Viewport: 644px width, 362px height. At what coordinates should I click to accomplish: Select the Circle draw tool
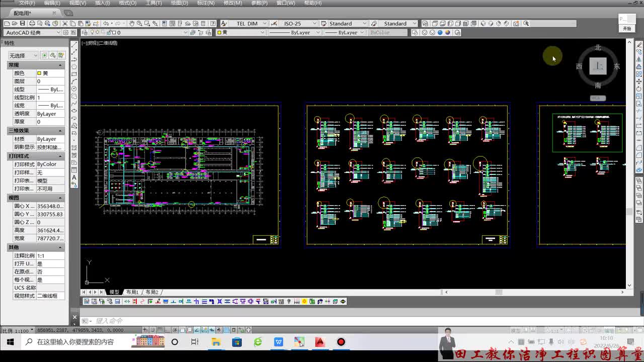[x=74, y=88]
